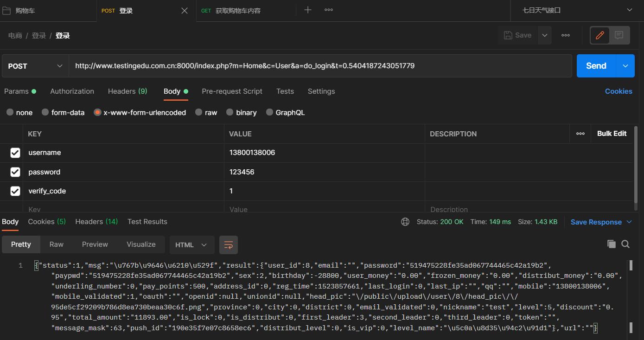Save the request with Save button
This screenshot has height=340, width=644.
click(518, 35)
